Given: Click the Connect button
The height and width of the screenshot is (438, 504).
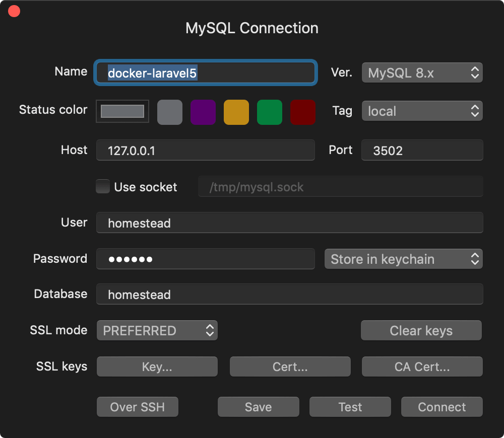Looking at the screenshot, I should coord(442,407).
